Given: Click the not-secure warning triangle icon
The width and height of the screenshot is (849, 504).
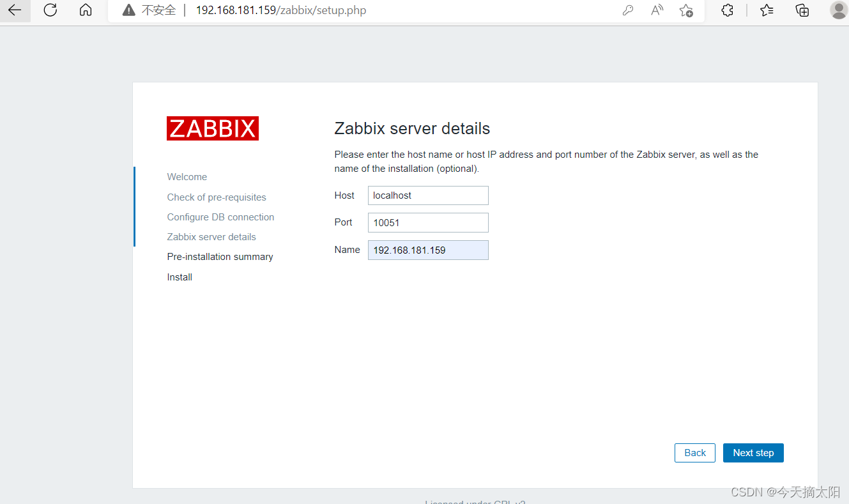Looking at the screenshot, I should (x=129, y=10).
